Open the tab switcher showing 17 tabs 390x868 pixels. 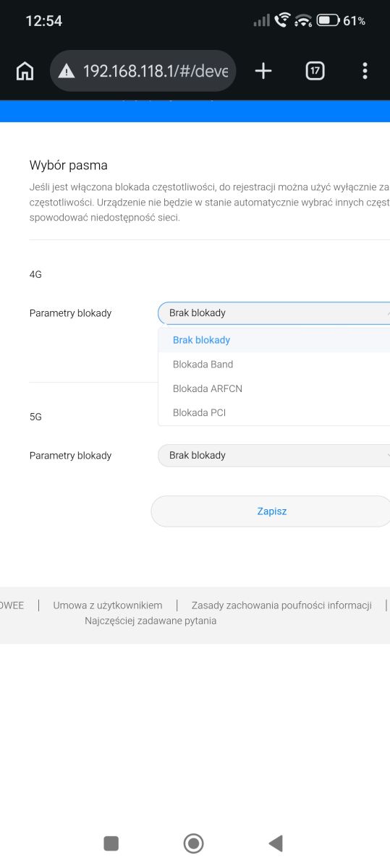(315, 71)
